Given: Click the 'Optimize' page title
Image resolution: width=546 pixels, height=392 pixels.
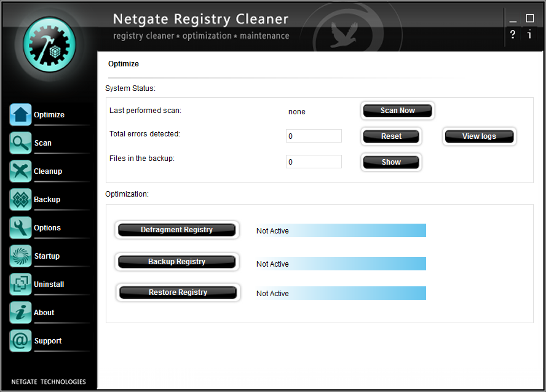Looking at the screenshot, I should (x=123, y=64).
